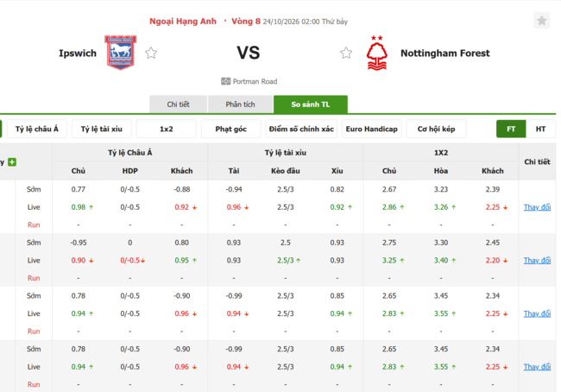This screenshot has height=392, width=561.
Task: Click the Kèo đầu column header
Action: pos(286,171)
